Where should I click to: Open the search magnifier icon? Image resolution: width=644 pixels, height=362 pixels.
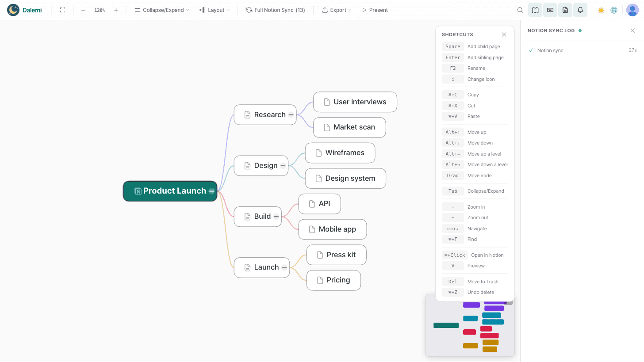(520, 10)
